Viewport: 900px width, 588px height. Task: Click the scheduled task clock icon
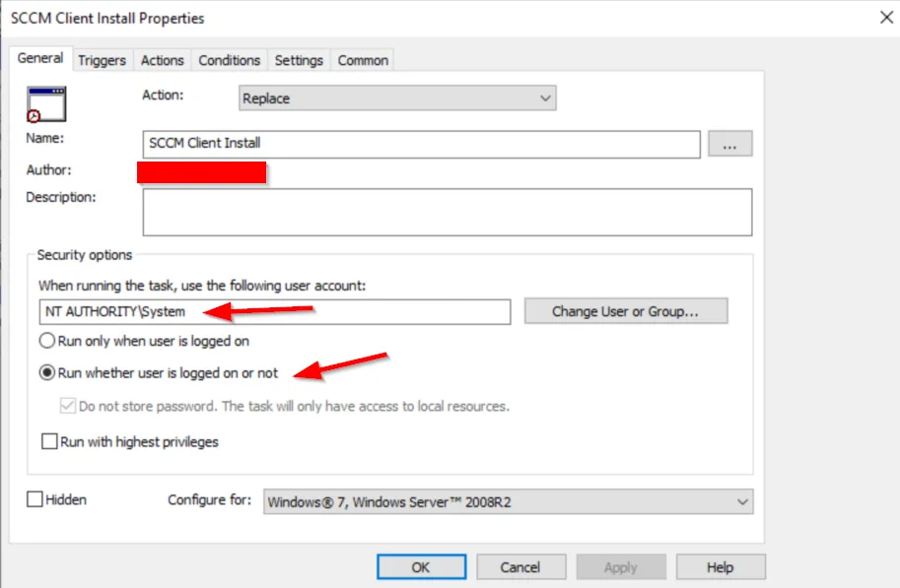tap(46, 104)
